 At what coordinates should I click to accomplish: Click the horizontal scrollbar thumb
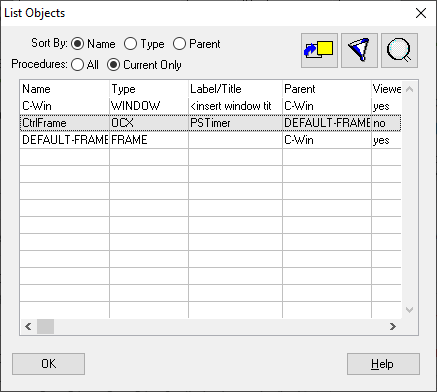point(45,326)
